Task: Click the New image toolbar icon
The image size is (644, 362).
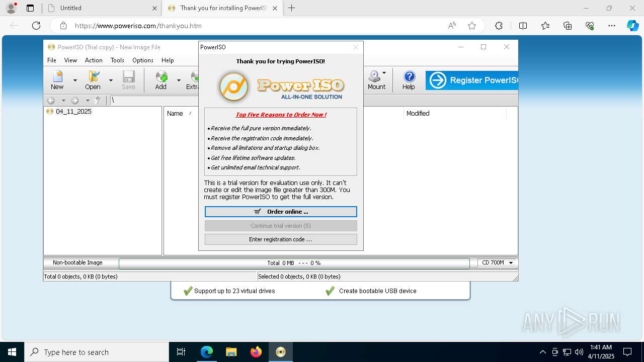Action: point(57,80)
